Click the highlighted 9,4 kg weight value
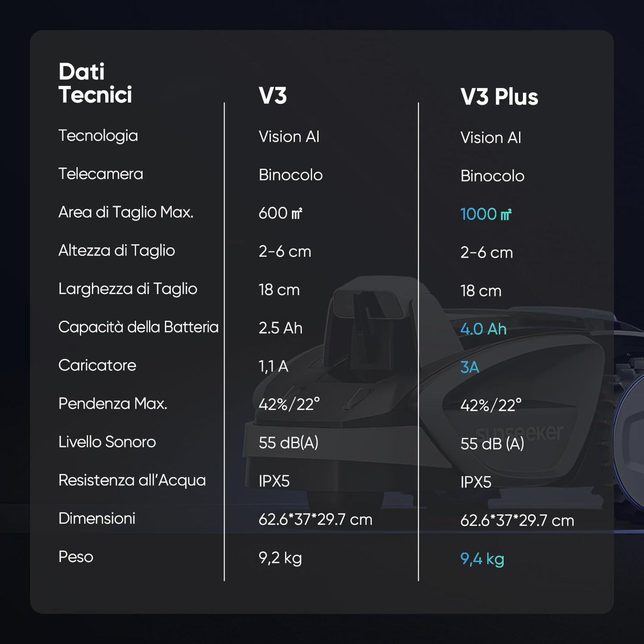This screenshot has height=644, width=644. pyautogui.click(x=482, y=559)
